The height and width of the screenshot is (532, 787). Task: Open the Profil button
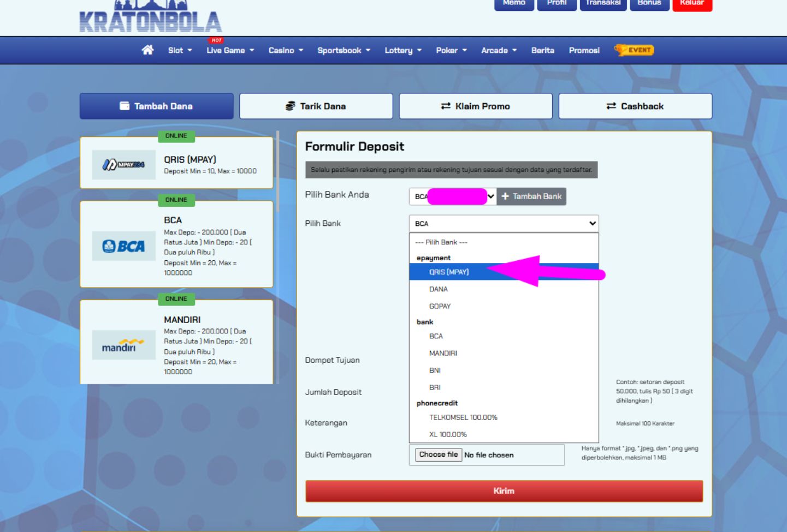pos(557,4)
